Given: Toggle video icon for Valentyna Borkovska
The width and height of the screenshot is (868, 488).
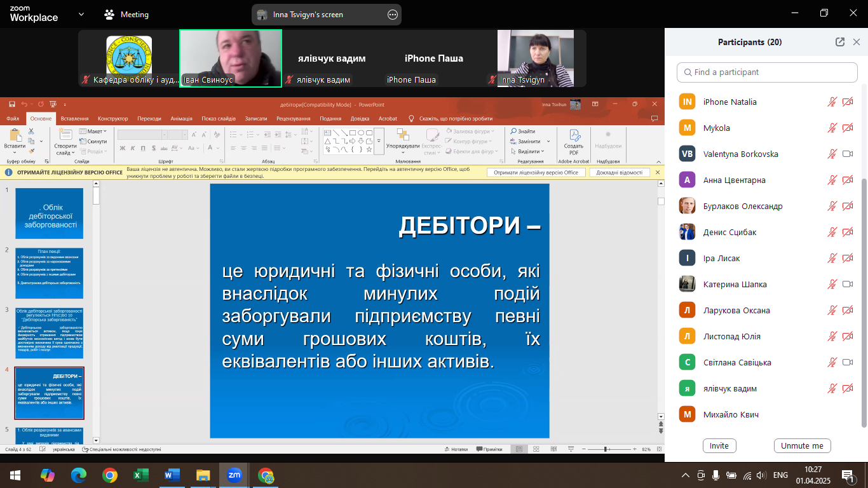Looking at the screenshot, I should point(847,154).
